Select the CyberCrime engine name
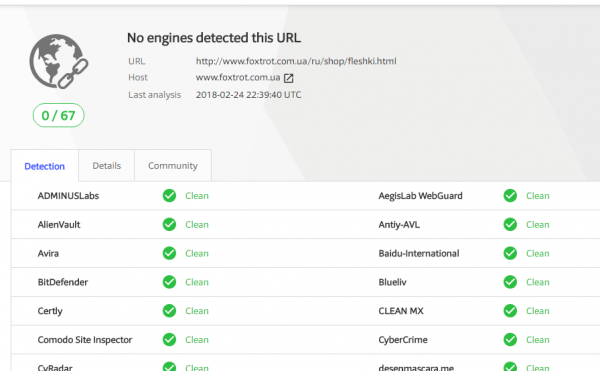The width and height of the screenshot is (600, 371). (x=403, y=340)
